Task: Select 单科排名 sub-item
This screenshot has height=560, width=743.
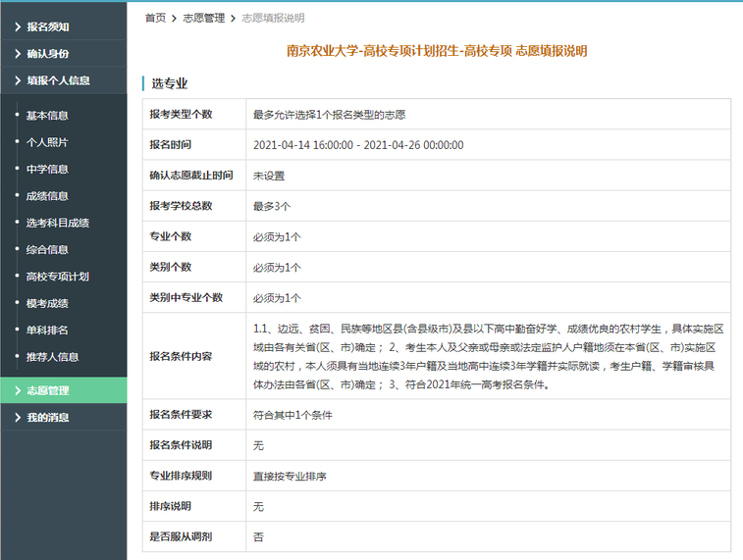Action: coord(47,330)
